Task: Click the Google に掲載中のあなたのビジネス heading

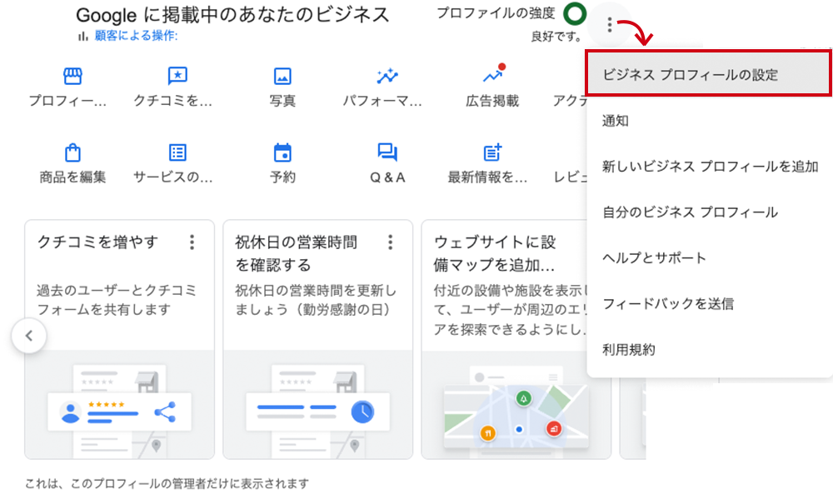Action: click(232, 15)
